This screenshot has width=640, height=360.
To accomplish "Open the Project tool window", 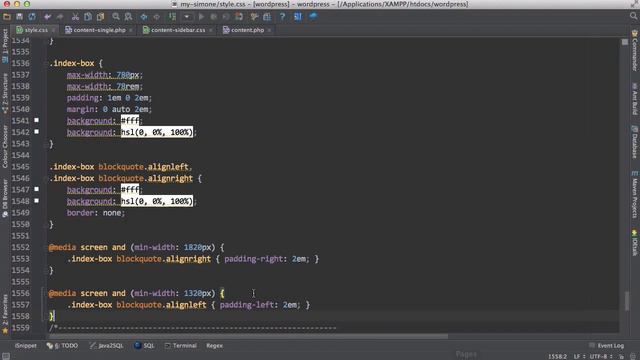I will tap(5, 46).
